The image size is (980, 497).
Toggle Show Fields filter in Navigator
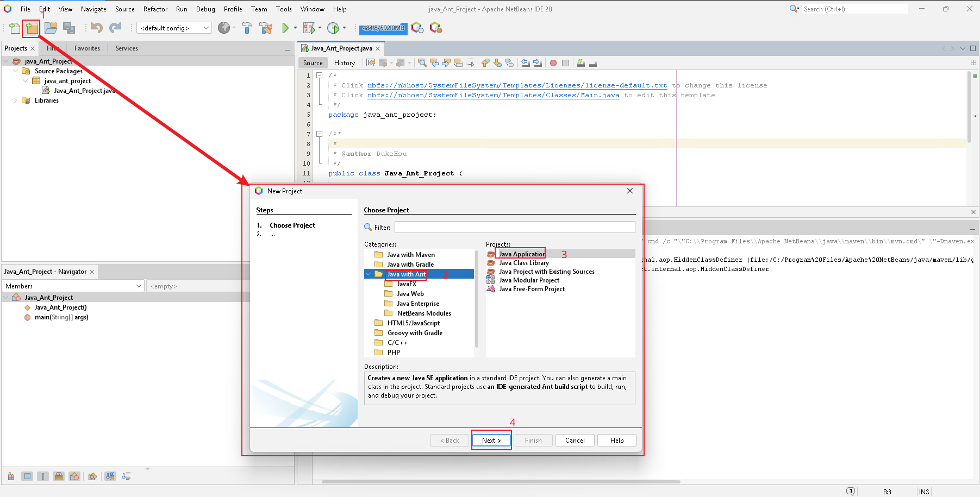click(x=27, y=476)
